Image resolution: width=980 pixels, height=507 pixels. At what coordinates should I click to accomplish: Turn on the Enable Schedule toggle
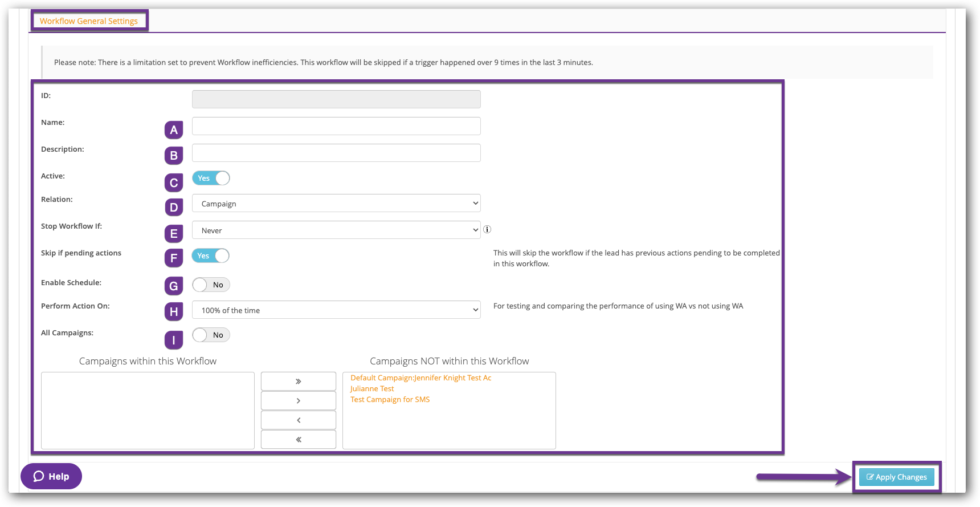coord(211,285)
